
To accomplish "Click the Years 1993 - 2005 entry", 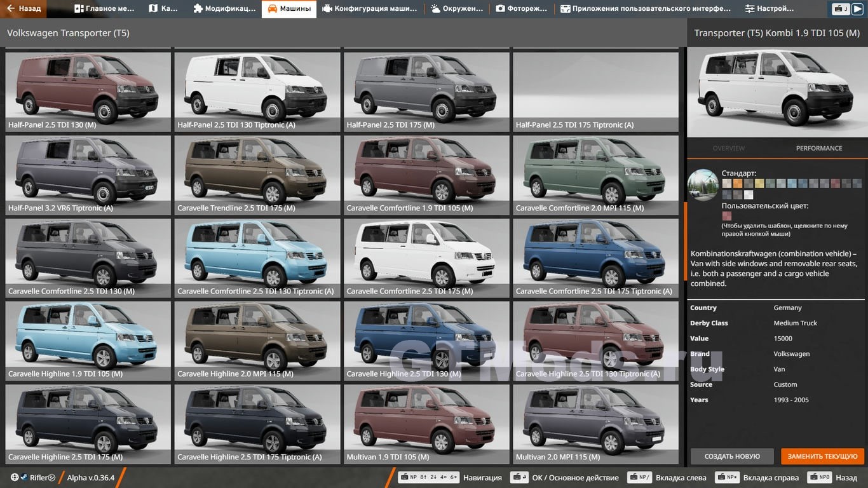I will tap(777, 400).
